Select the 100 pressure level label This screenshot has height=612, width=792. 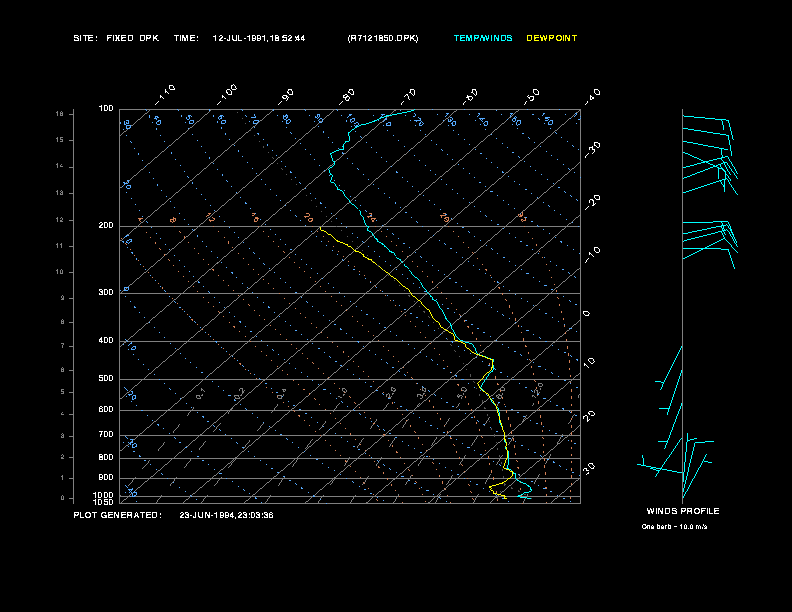(106, 108)
